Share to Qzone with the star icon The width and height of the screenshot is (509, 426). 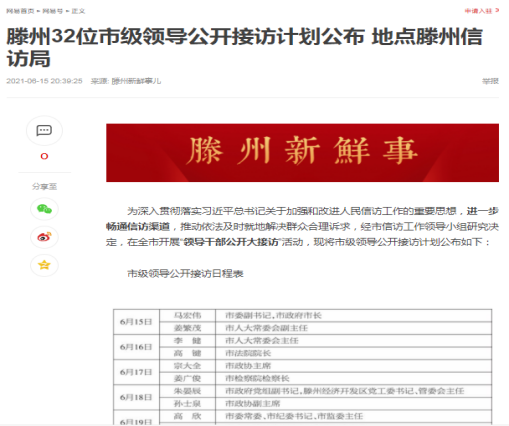[x=44, y=265]
